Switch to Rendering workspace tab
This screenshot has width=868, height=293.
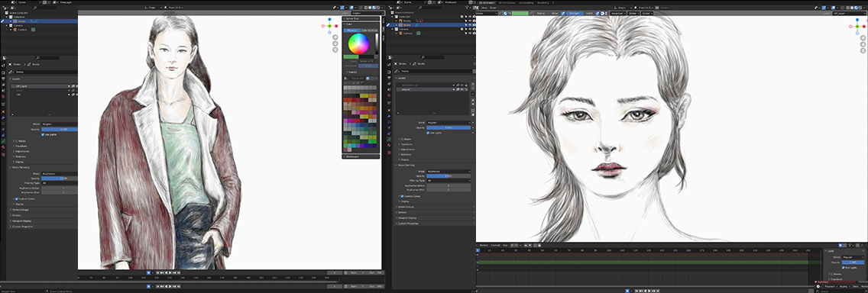click(x=543, y=3)
